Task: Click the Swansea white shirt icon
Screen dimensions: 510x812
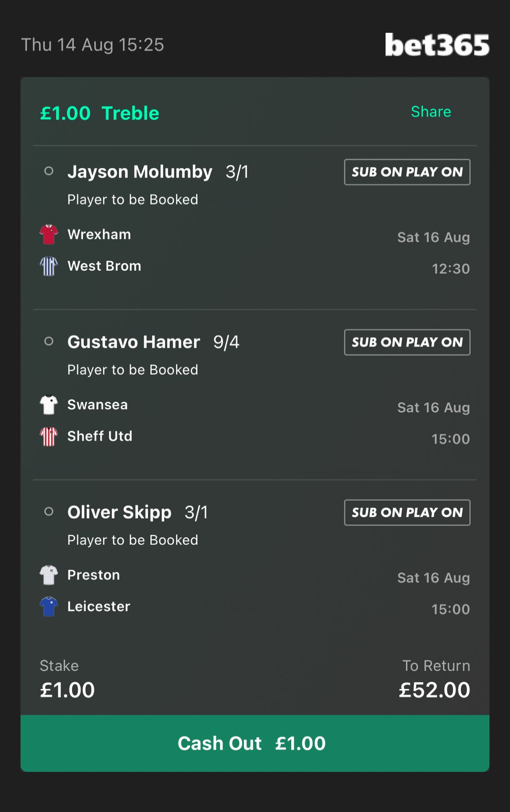Action: click(x=49, y=405)
